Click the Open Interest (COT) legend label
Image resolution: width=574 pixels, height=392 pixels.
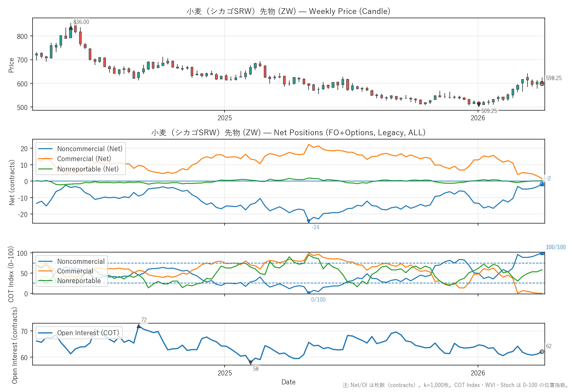(88, 333)
